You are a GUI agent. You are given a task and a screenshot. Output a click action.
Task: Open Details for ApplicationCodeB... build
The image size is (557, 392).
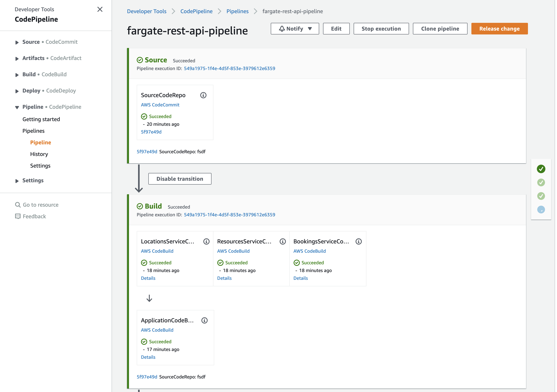pyautogui.click(x=148, y=357)
